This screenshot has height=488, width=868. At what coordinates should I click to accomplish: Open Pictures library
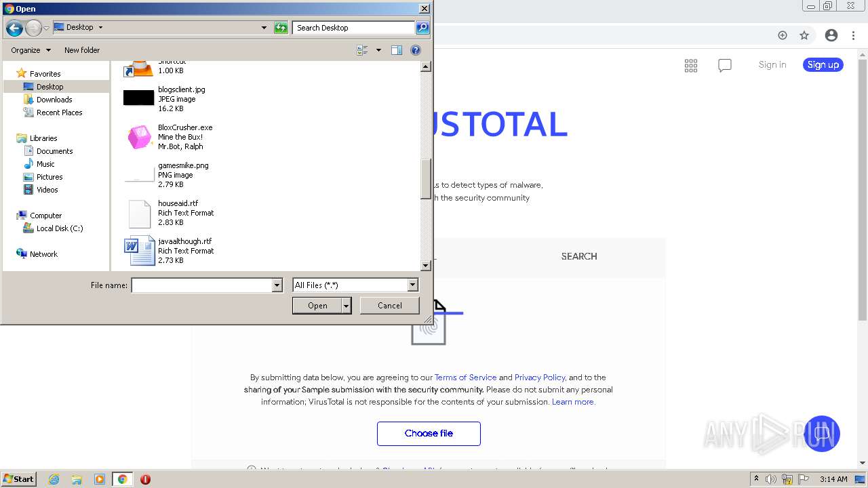(x=50, y=177)
